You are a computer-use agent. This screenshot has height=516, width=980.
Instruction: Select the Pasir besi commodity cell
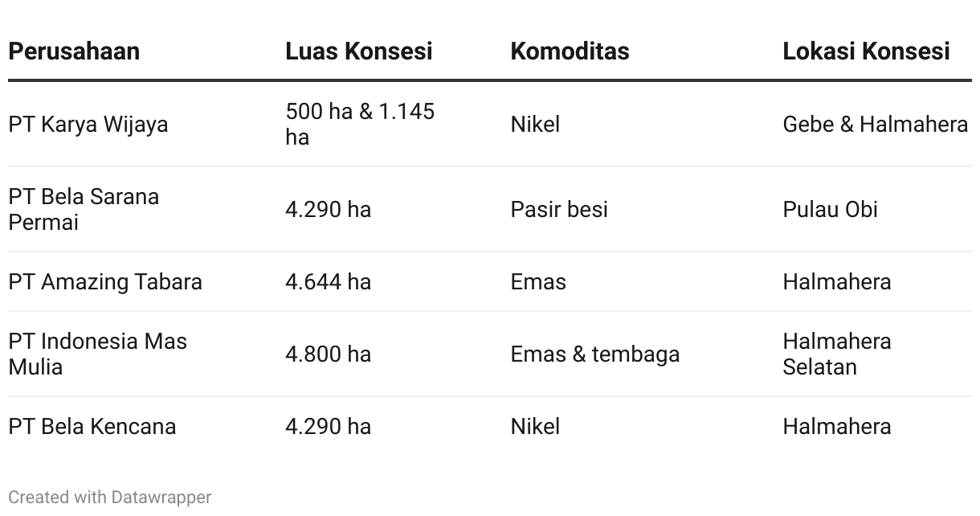tap(559, 209)
